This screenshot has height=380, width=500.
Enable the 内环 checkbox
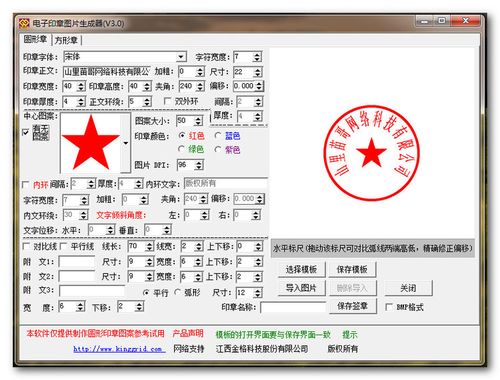(x=25, y=184)
